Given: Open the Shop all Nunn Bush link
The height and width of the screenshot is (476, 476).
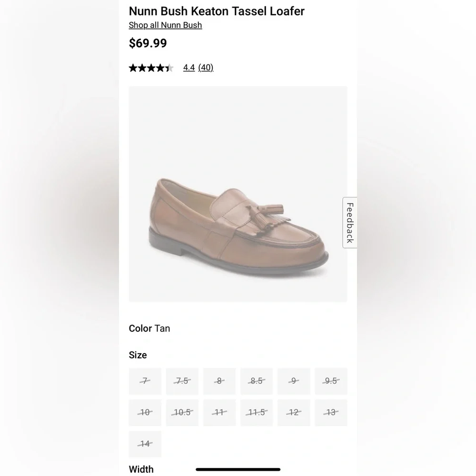Looking at the screenshot, I should click(165, 25).
